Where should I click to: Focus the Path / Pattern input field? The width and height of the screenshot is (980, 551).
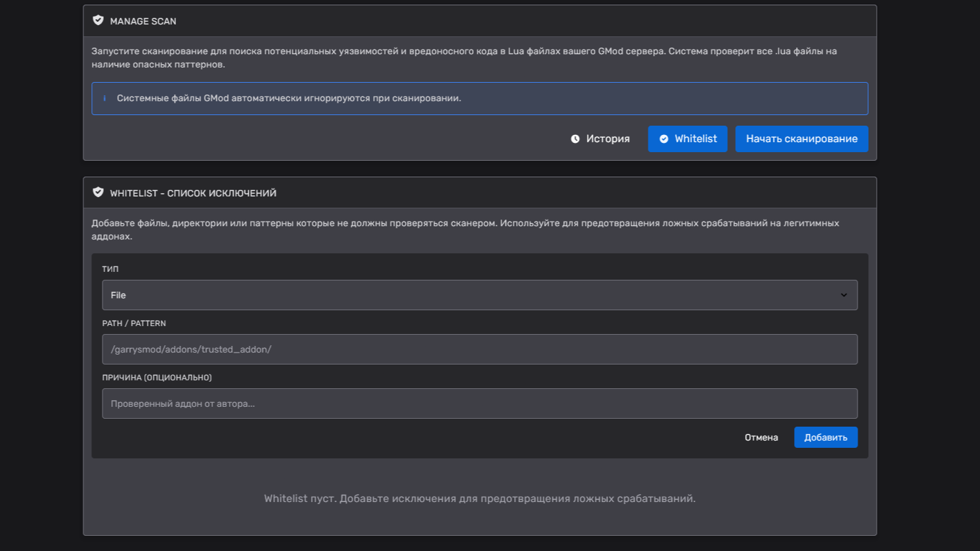(x=479, y=349)
